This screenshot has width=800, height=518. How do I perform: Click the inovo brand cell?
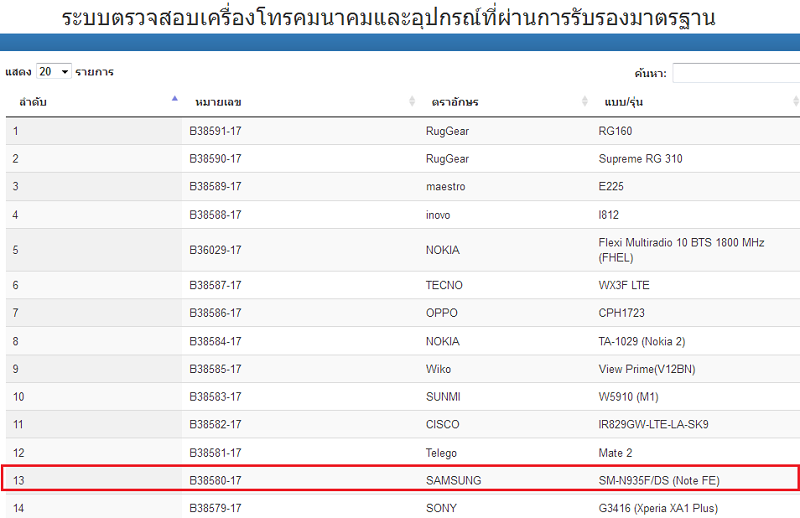point(438,215)
